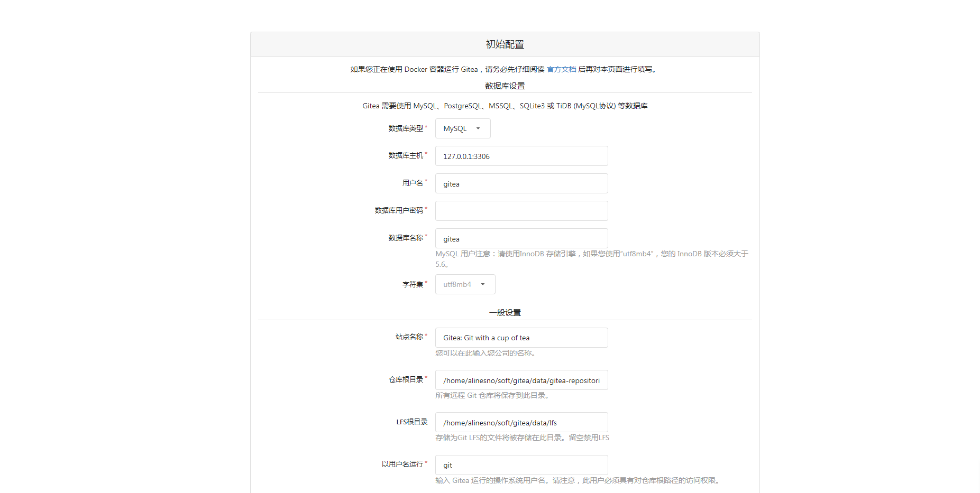The image size is (980, 493).
Task: Click the 数据库主机 label text
Action: pos(406,155)
